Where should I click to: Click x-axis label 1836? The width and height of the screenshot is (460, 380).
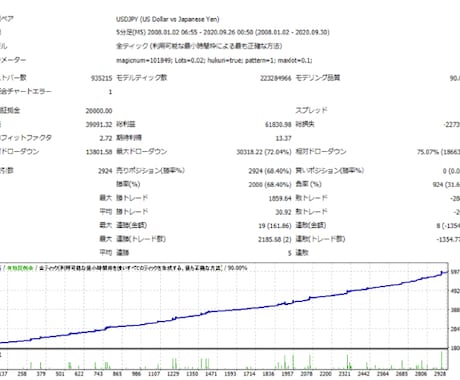268,374
